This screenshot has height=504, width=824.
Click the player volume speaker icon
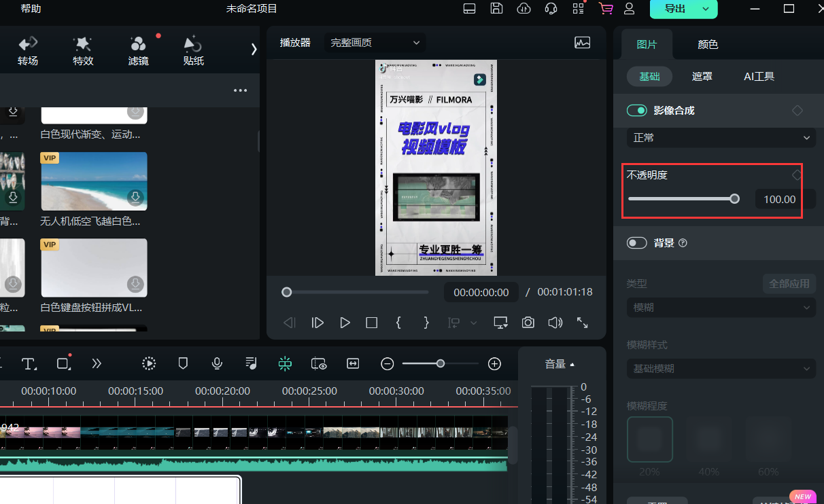(555, 323)
